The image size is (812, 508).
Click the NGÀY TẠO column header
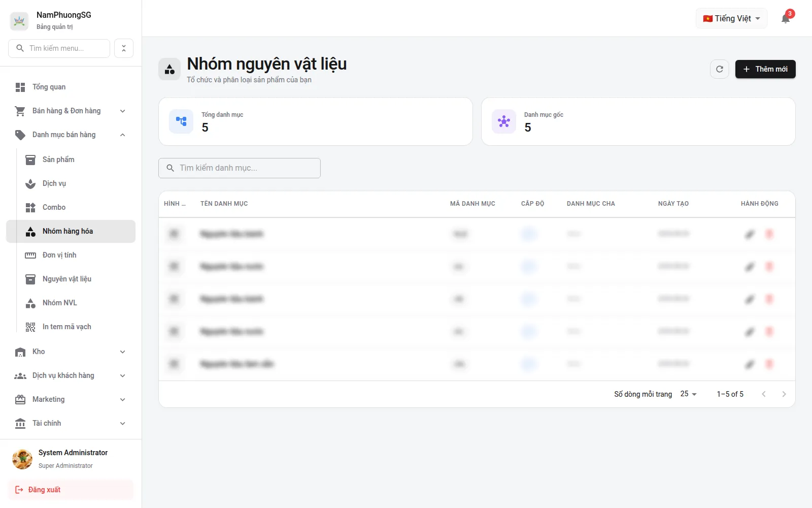(673, 204)
